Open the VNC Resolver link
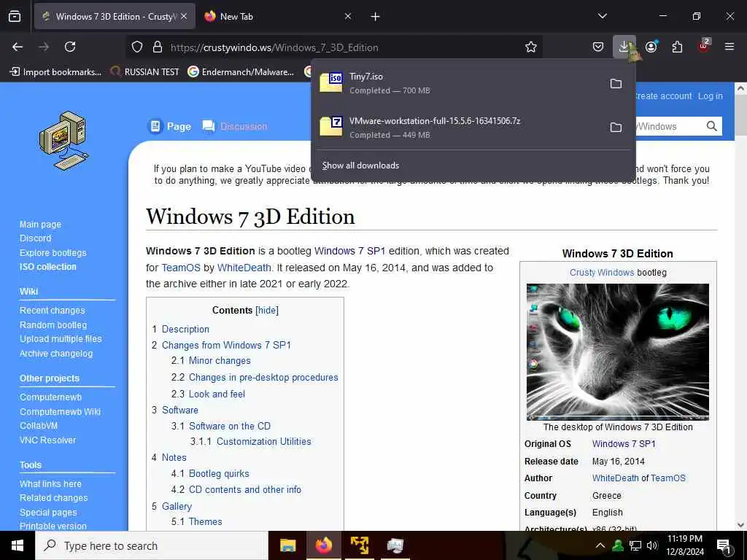Image resolution: width=747 pixels, height=560 pixels. point(47,440)
